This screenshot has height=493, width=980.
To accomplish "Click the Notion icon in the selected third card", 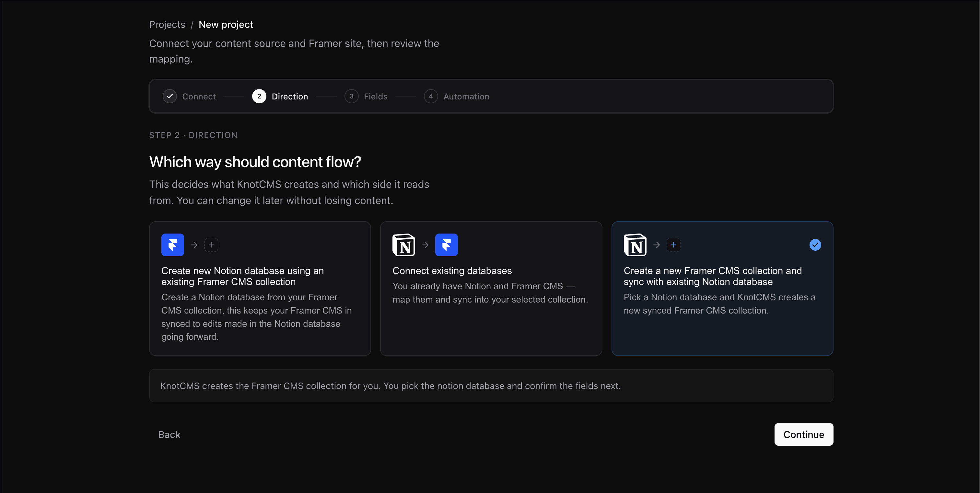I will point(635,245).
